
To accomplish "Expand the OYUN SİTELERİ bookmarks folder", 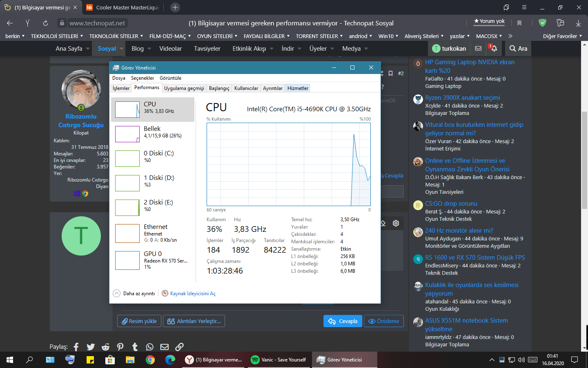I will pos(217,36).
